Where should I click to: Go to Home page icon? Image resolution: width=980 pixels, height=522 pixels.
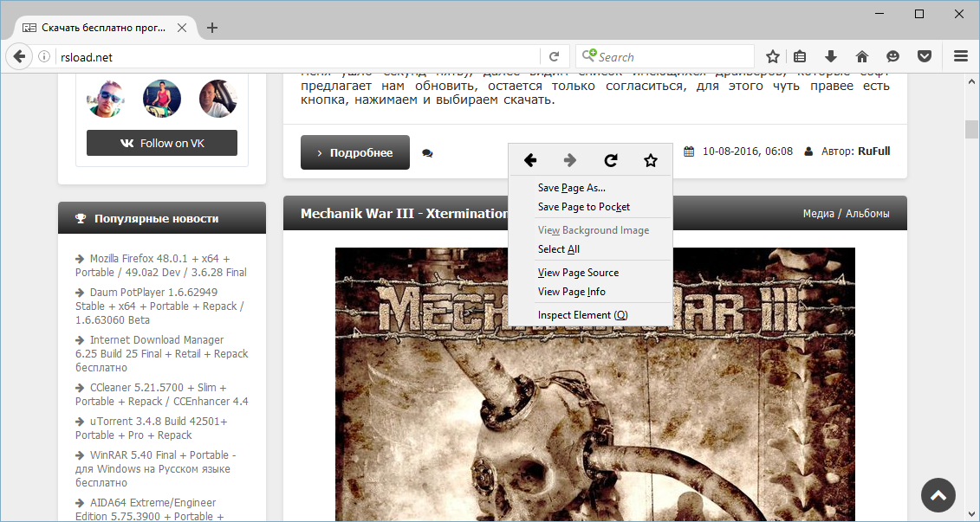(x=862, y=57)
